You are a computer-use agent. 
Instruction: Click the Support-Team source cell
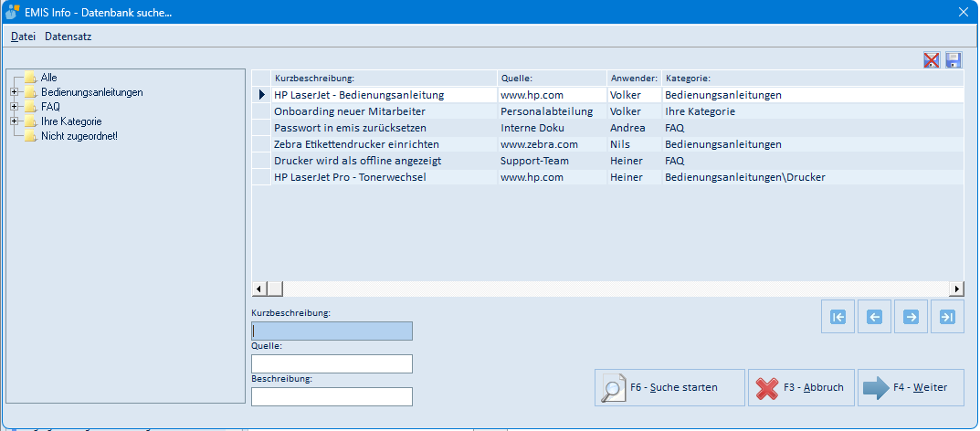tap(552, 161)
